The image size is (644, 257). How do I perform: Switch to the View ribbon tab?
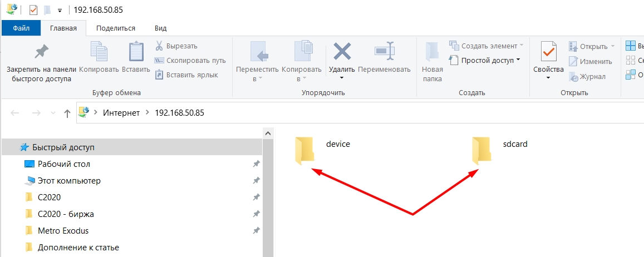(x=160, y=28)
